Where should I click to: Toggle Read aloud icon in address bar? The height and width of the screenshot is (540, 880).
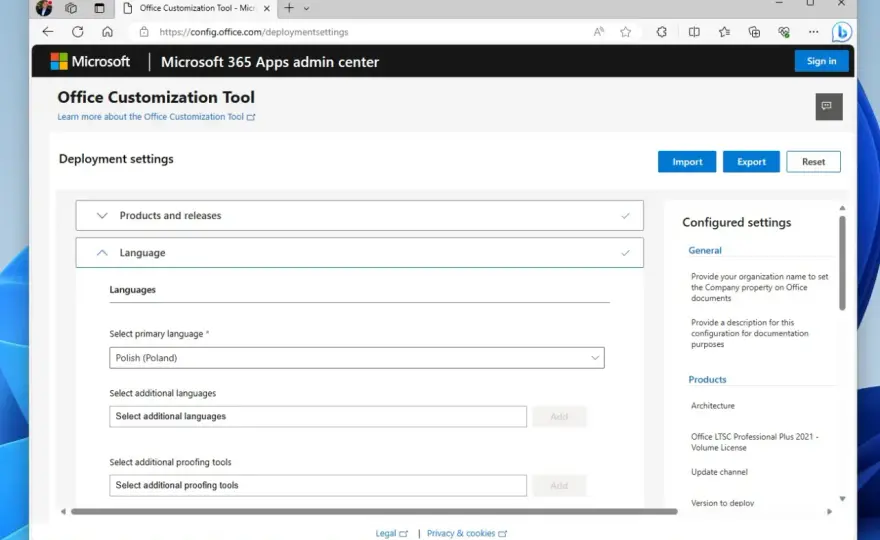[599, 32]
